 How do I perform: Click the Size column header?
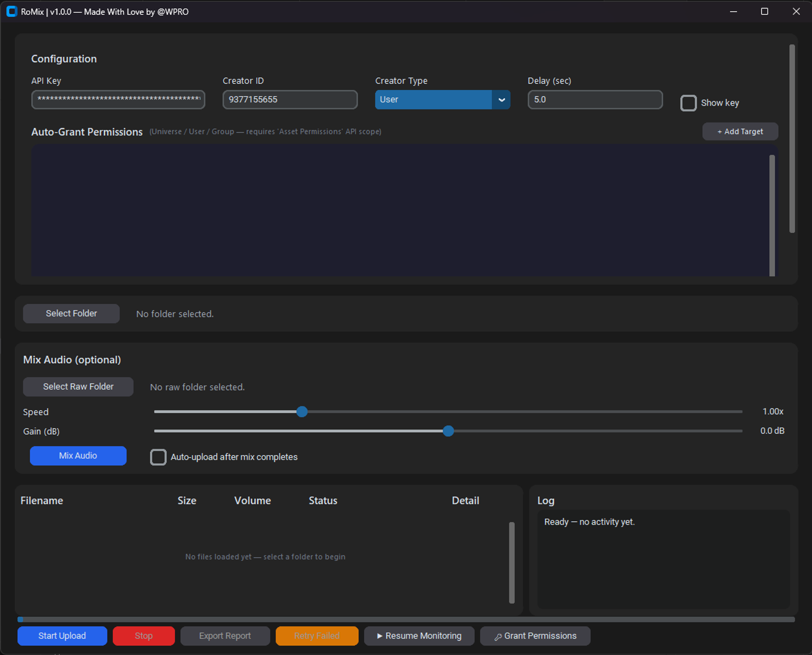187,501
